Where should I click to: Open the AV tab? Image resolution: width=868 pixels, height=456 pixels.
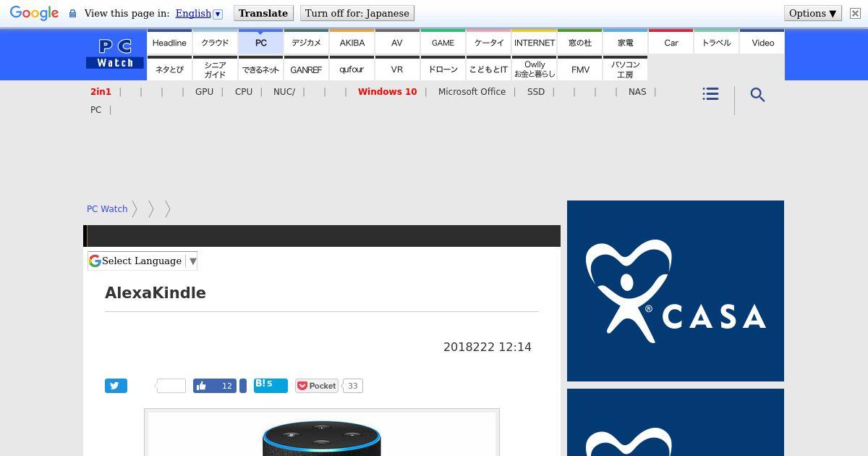[397, 42]
